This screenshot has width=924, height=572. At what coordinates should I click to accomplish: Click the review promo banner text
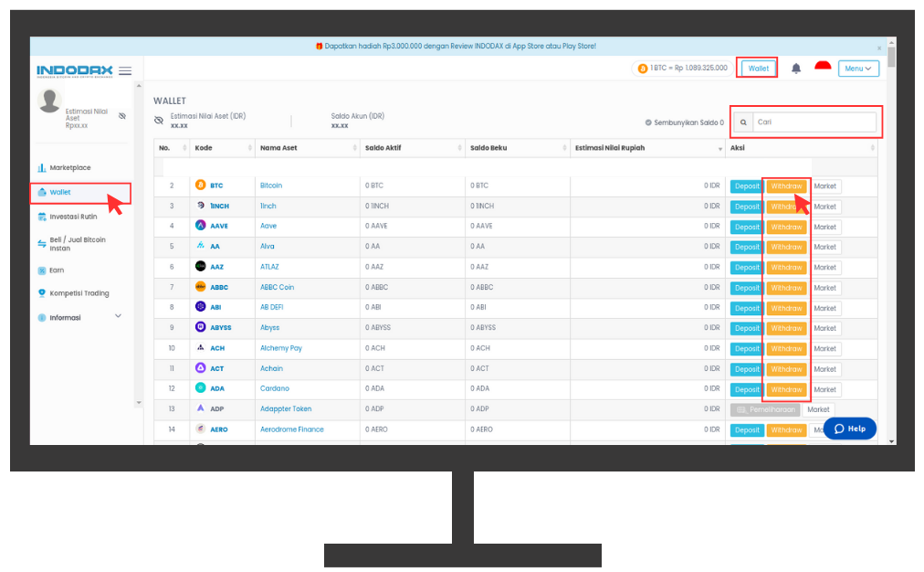[460, 46]
